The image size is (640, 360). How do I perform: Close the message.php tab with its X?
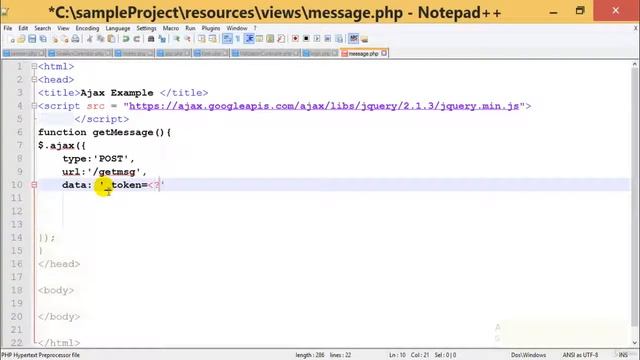(x=384, y=53)
